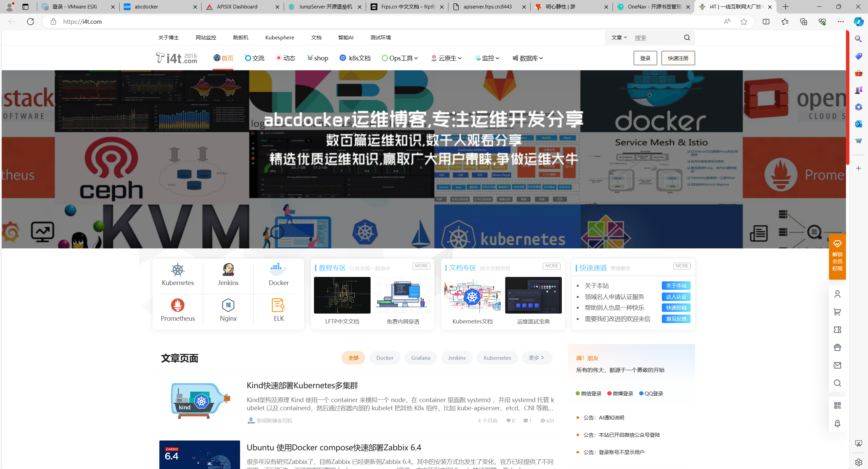
Task: Click the site search magnifier icon
Action: point(687,38)
